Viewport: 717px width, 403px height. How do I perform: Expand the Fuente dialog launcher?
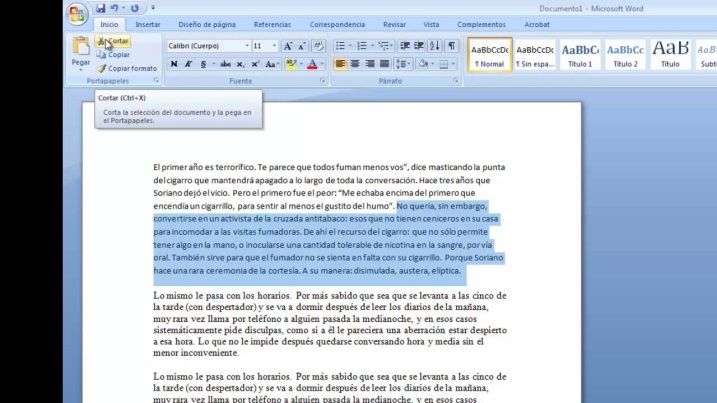tap(322, 80)
